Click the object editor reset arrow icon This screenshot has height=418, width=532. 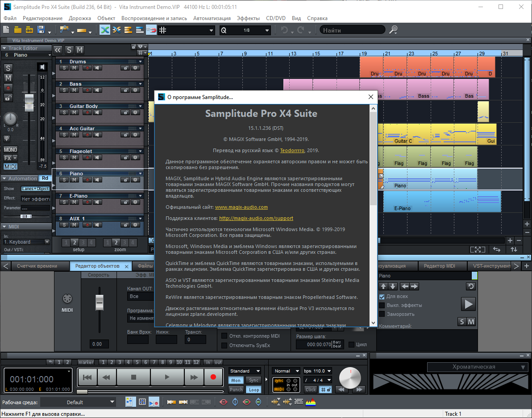point(470,286)
